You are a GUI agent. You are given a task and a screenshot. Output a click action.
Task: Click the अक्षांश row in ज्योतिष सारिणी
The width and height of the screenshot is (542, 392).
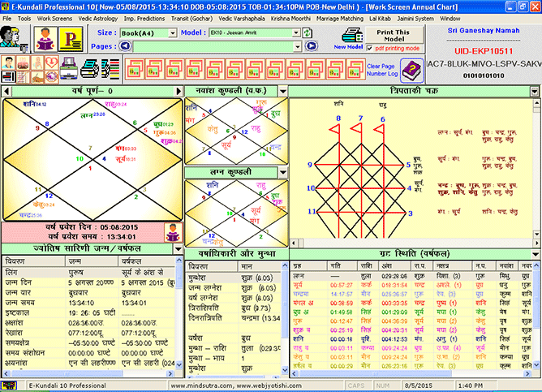(x=89, y=323)
